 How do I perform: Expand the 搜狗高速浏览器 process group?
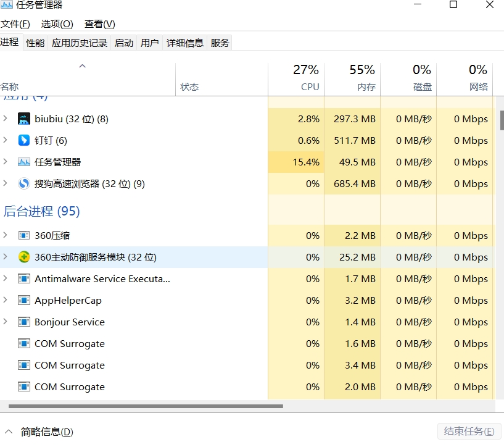click(x=6, y=183)
